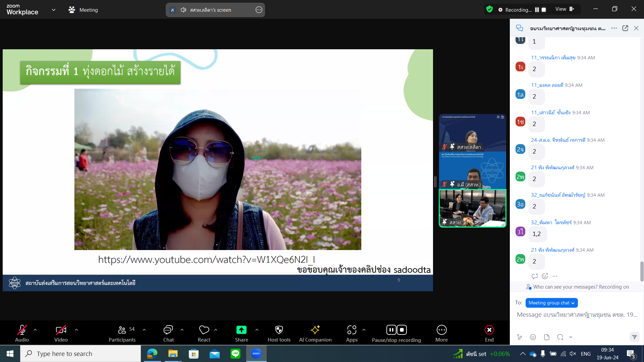
Task: Open last message more actions ellipsis
Action: pyautogui.click(x=555, y=276)
